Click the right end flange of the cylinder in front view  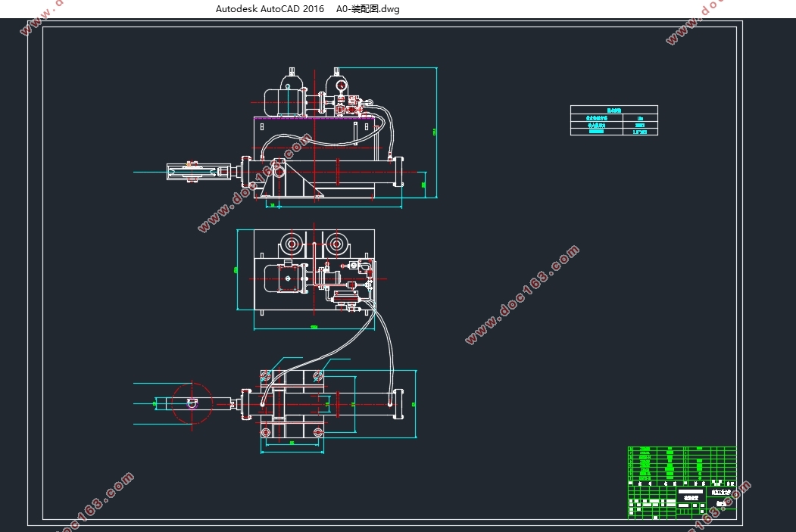pyautogui.click(x=398, y=172)
